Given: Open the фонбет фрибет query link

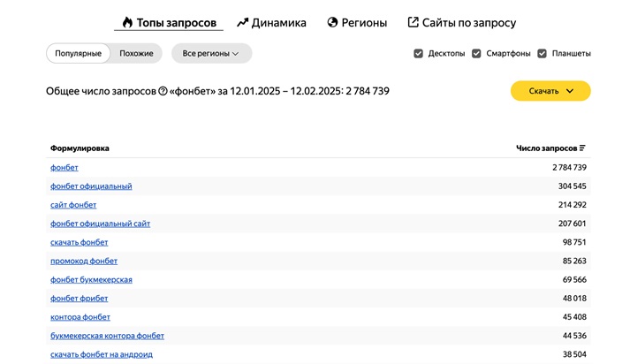Looking at the screenshot, I should pyautogui.click(x=80, y=298).
